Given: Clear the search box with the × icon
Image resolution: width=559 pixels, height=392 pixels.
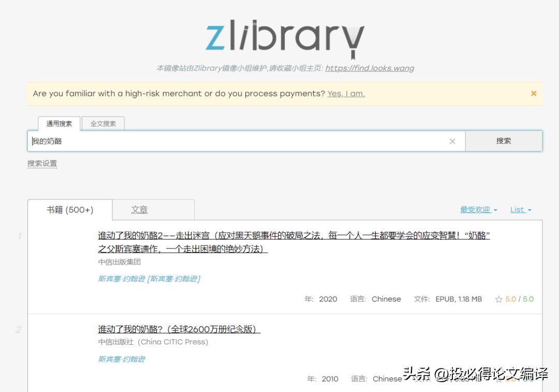Looking at the screenshot, I should pyautogui.click(x=452, y=140).
